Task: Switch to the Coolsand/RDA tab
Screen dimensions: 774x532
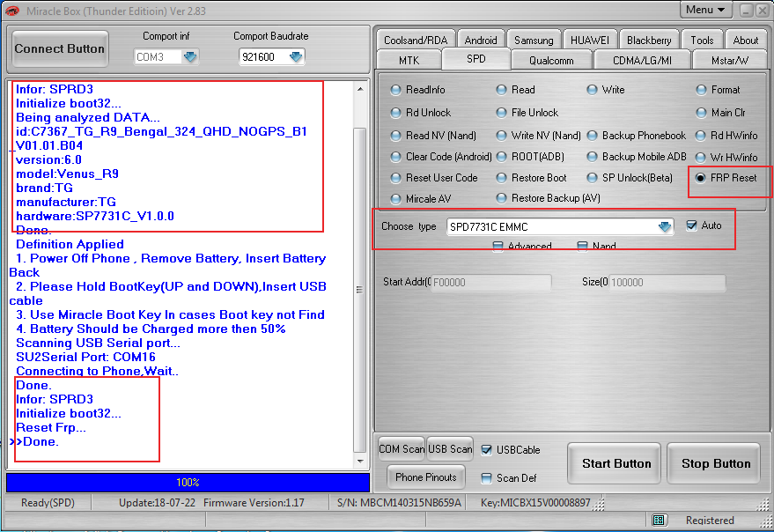Action: [x=415, y=40]
